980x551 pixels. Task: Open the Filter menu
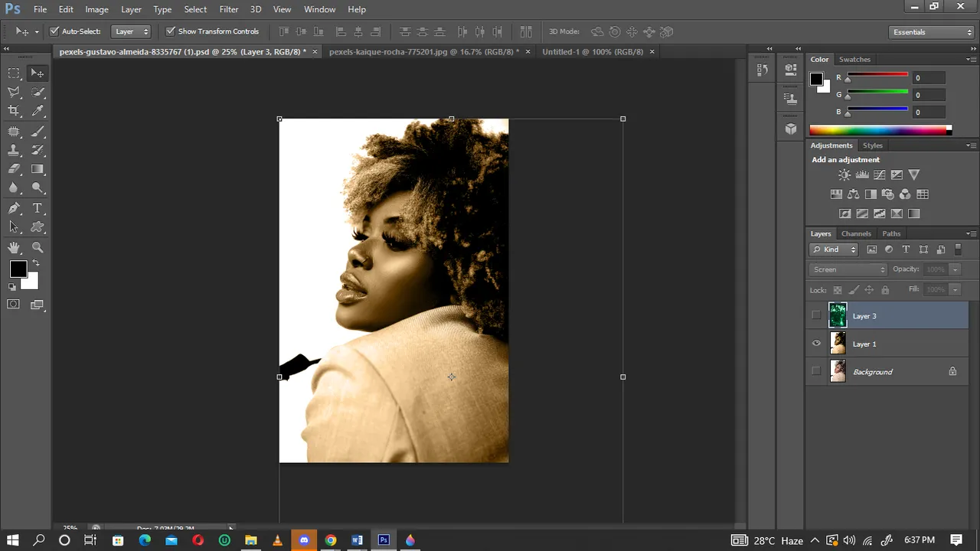pyautogui.click(x=229, y=9)
